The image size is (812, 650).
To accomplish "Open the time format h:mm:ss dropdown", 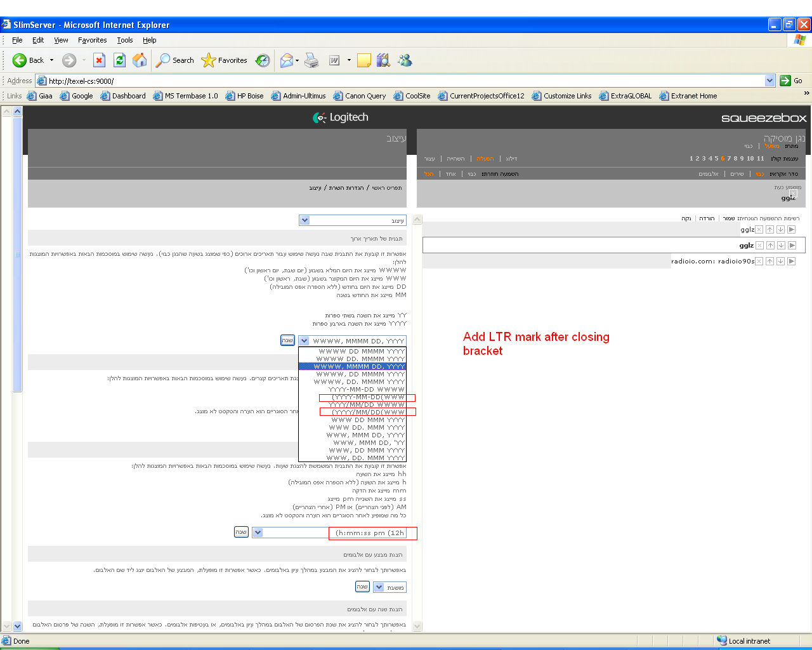I will click(x=258, y=533).
